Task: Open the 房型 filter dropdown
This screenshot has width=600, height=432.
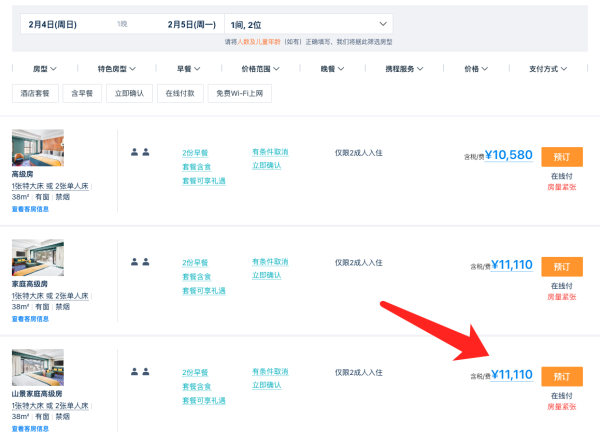Action: coord(45,69)
